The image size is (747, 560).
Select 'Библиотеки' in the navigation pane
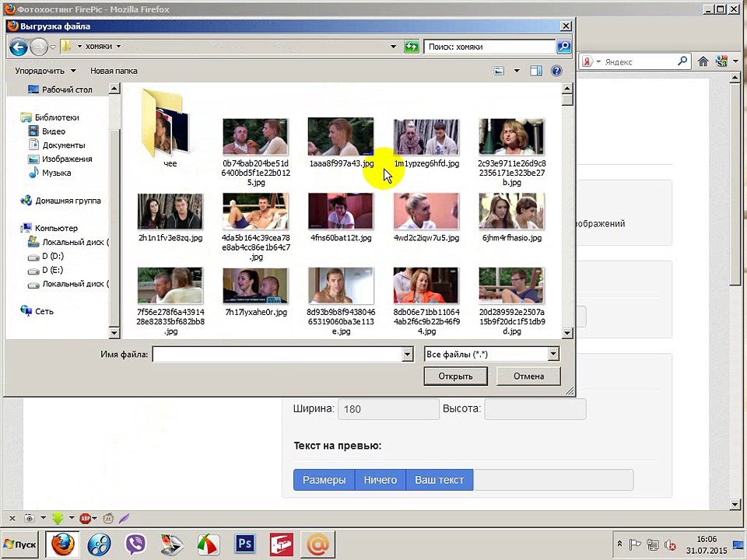pos(50,117)
